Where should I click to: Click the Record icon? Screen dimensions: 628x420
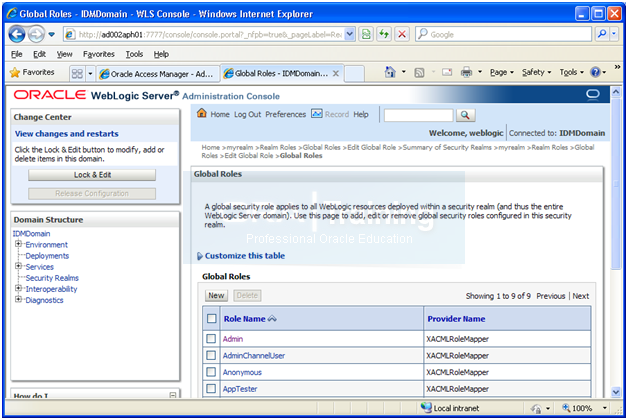pyautogui.click(x=317, y=114)
